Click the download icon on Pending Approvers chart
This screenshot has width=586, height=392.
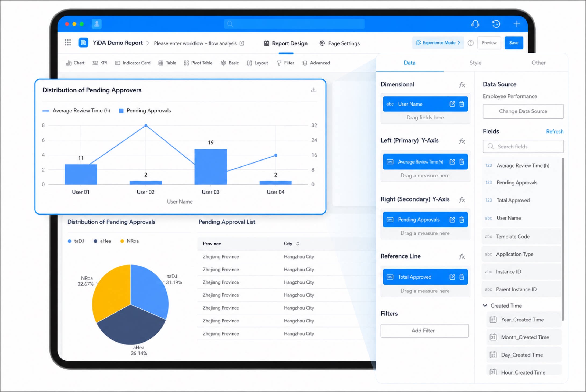pyautogui.click(x=313, y=90)
